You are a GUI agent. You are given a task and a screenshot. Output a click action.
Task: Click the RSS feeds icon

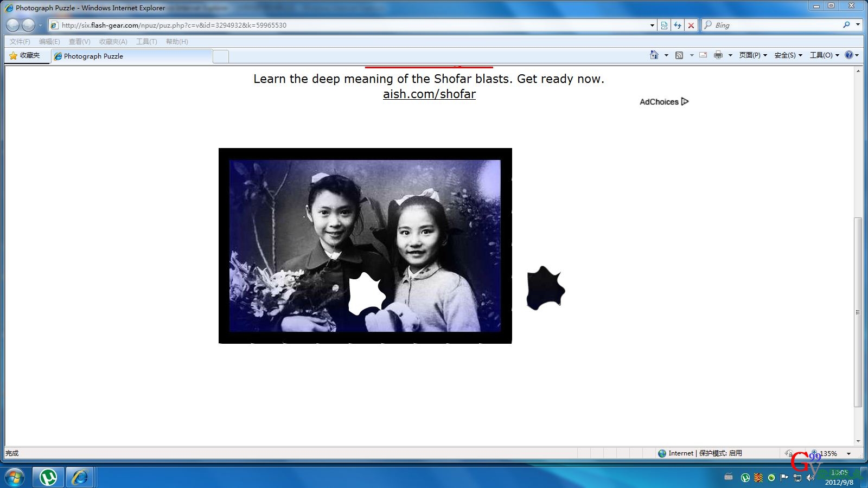pyautogui.click(x=679, y=55)
